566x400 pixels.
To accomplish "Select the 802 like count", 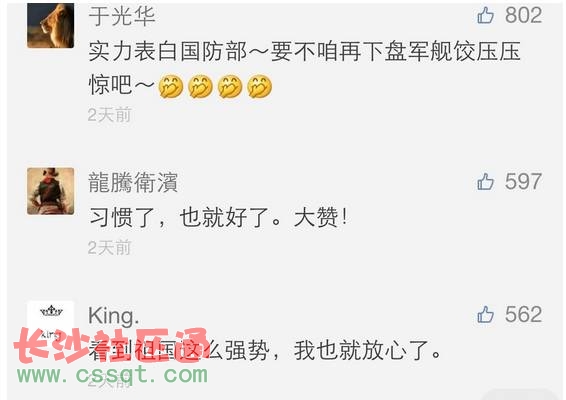I will pos(523,16).
